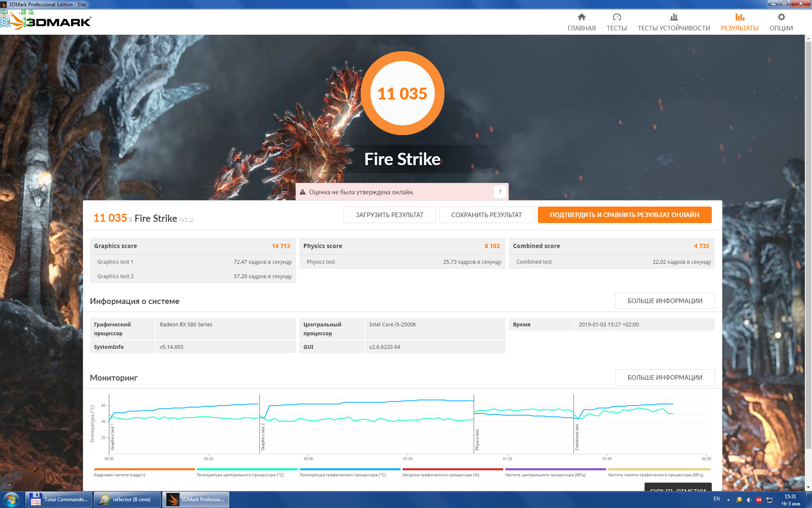This screenshot has width=812, height=508.
Task: Expand system info with БОЛЬШЕ ИНФОРМАЦИИ button
Action: point(664,301)
